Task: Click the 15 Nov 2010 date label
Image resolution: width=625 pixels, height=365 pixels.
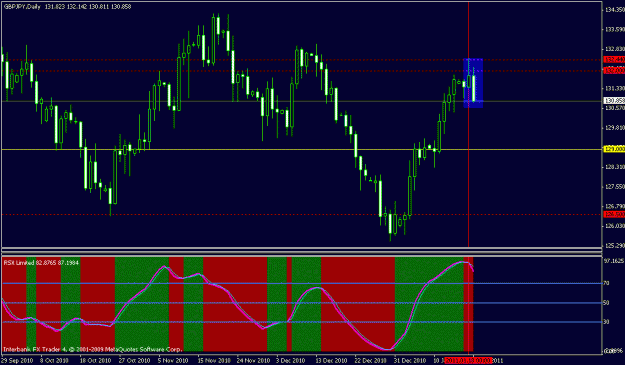Action: click(x=214, y=361)
